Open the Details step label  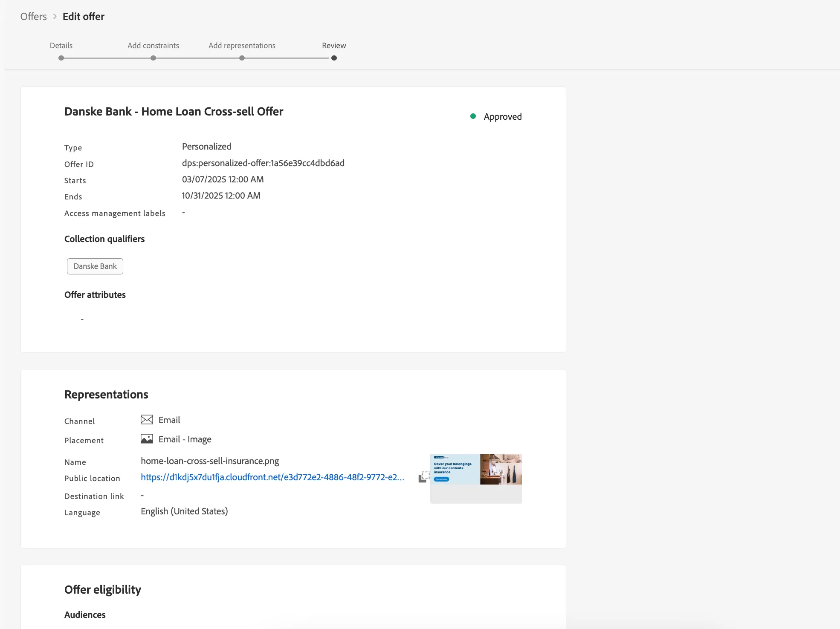tap(61, 46)
